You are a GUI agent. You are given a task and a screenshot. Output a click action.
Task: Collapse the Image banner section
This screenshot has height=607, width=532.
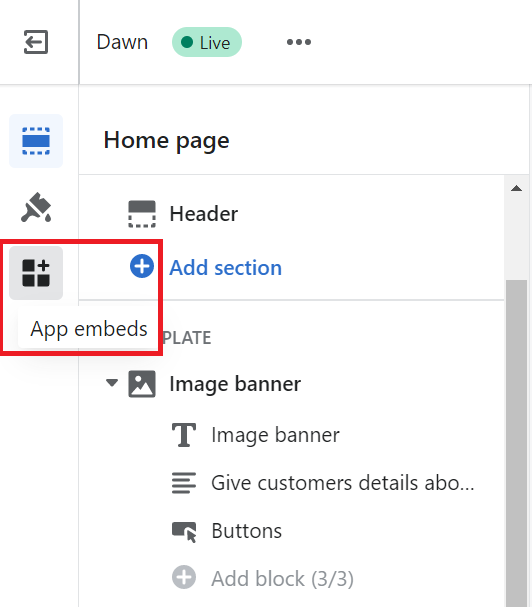[x=112, y=383]
